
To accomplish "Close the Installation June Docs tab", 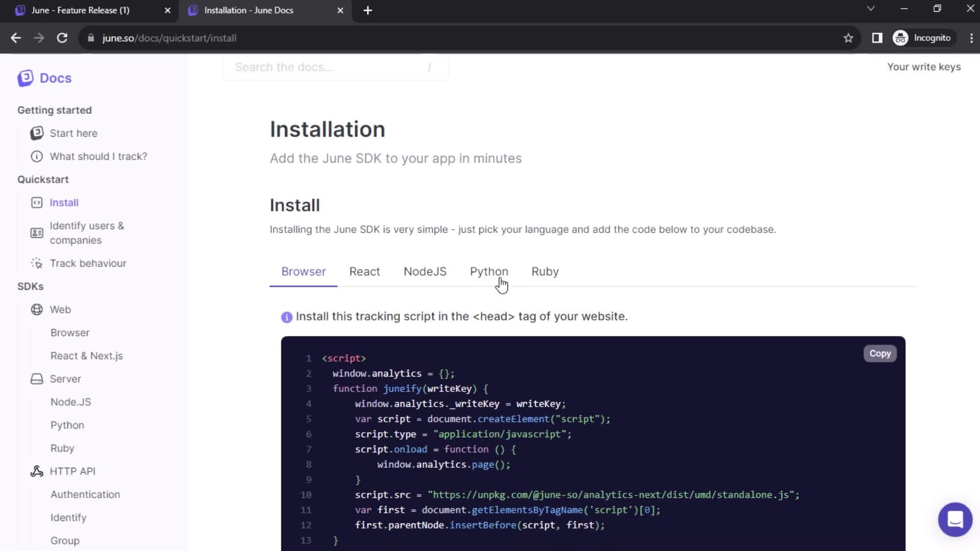I will tap(340, 11).
